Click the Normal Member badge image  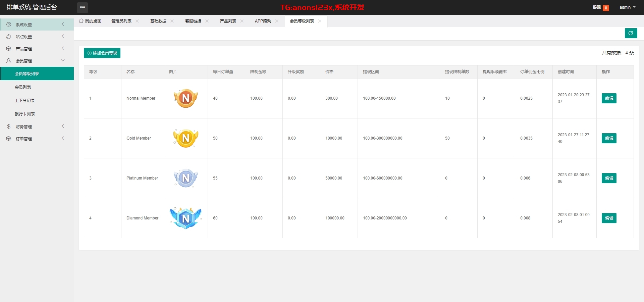185,98
